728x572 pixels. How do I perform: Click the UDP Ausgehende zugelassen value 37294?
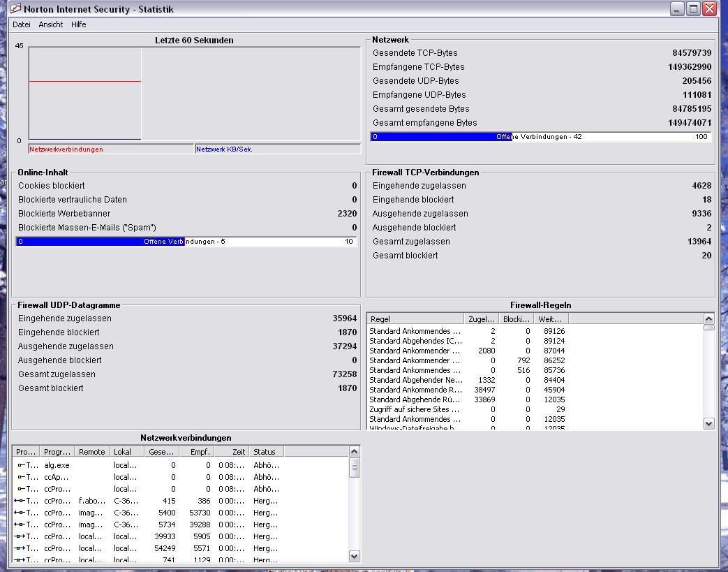(345, 346)
